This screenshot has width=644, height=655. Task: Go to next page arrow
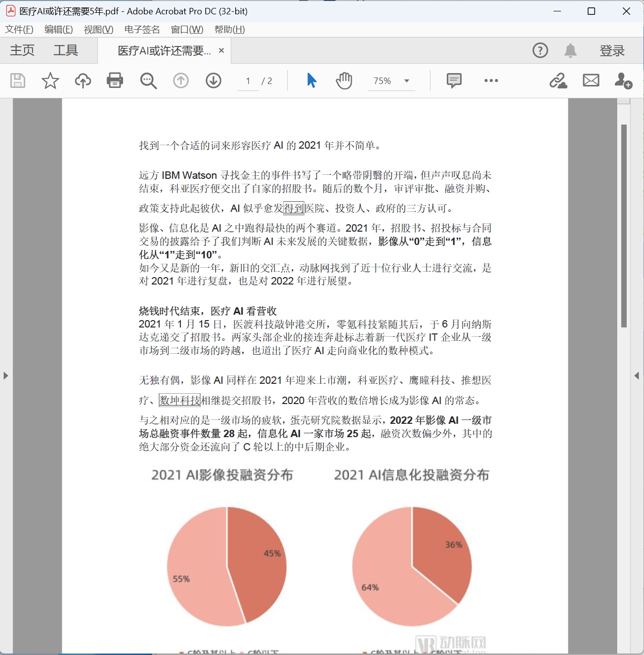click(214, 81)
